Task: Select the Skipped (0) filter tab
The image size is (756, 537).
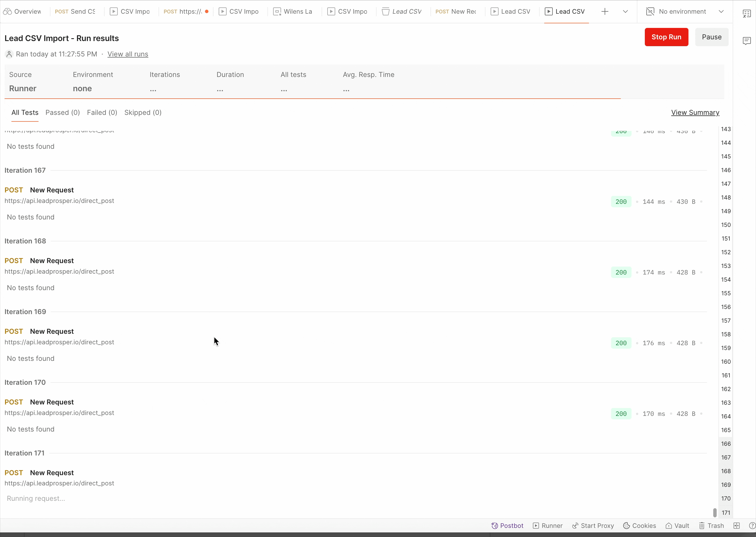Action: pyautogui.click(x=143, y=112)
